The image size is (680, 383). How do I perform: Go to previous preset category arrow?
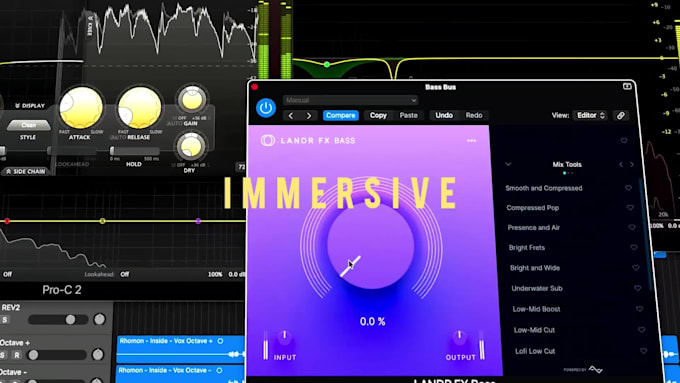pyautogui.click(x=621, y=164)
